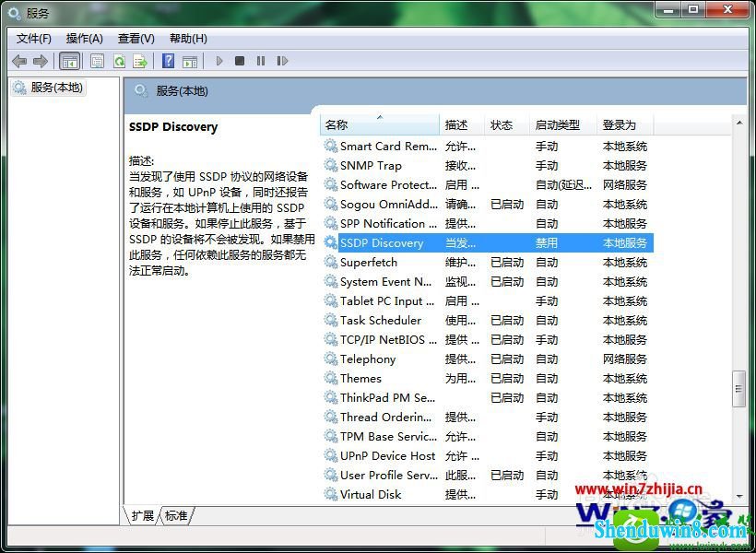Sort by the 状态 column header
Viewport: 756px width, 553px height.
pos(507,124)
